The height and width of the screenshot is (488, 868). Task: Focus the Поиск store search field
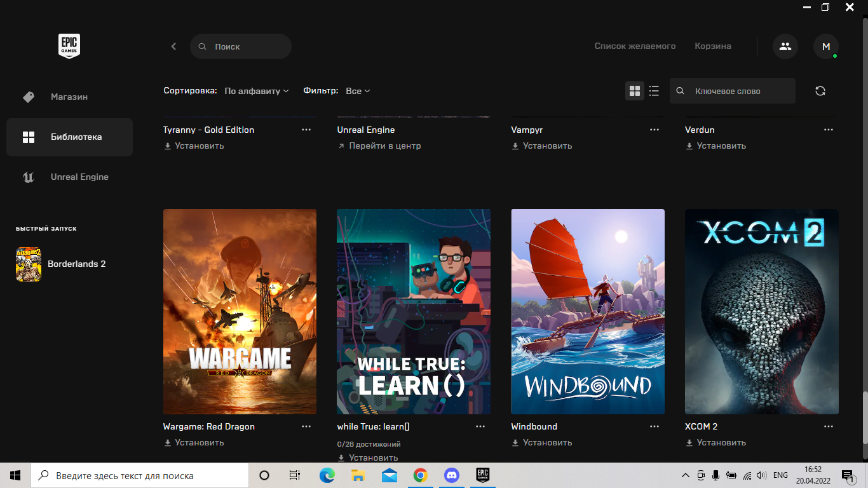pos(241,46)
